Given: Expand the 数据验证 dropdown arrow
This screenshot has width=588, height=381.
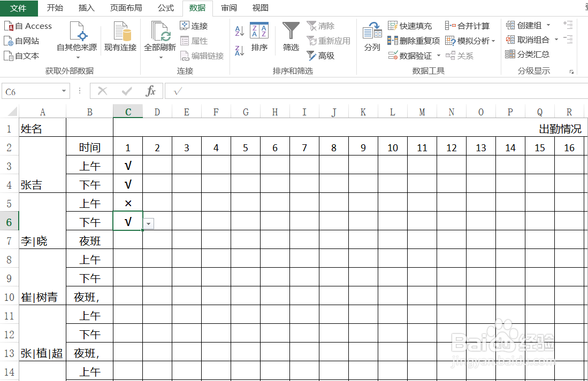Looking at the screenshot, I should (438, 56).
